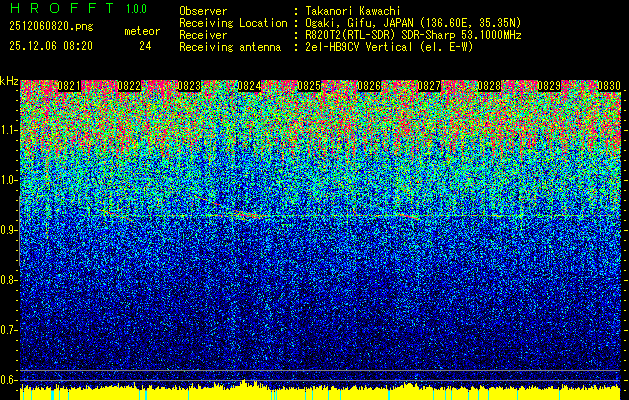Click the 0.7 frequency axis label
The image size is (629, 400).
pos(8,330)
